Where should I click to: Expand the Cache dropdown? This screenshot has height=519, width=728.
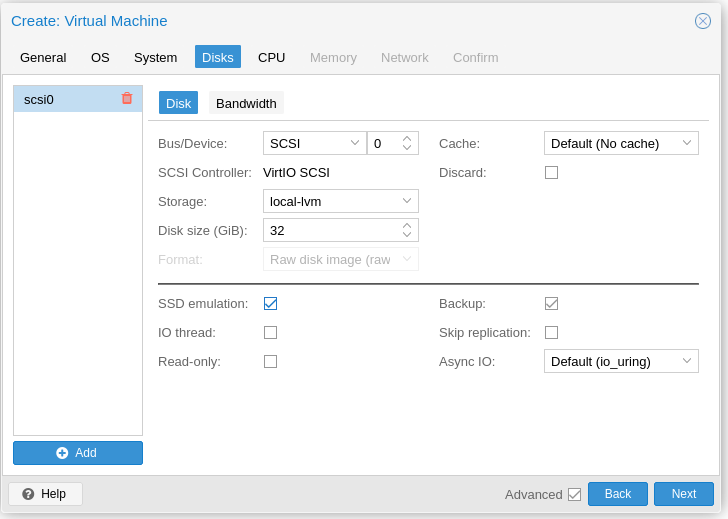(x=621, y=143)
